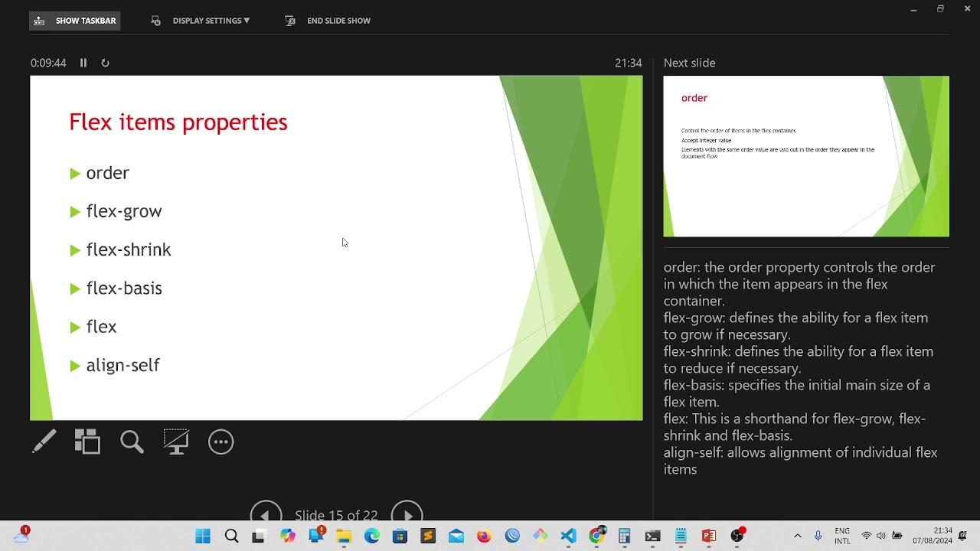Viewport: 980px width, 551px height.
Task: Open File Explorer from the taskbar
Action: 344,536
